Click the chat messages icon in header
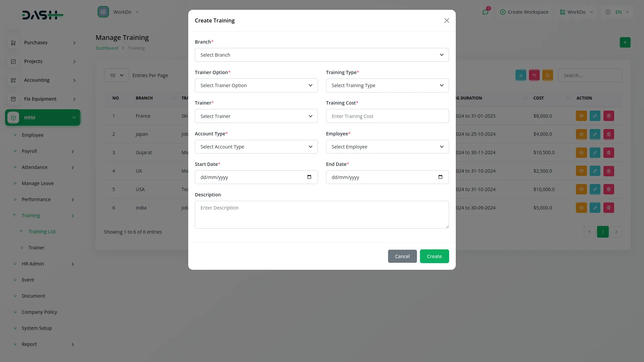This screenshot has width=644, height=362. click(485, 12)
